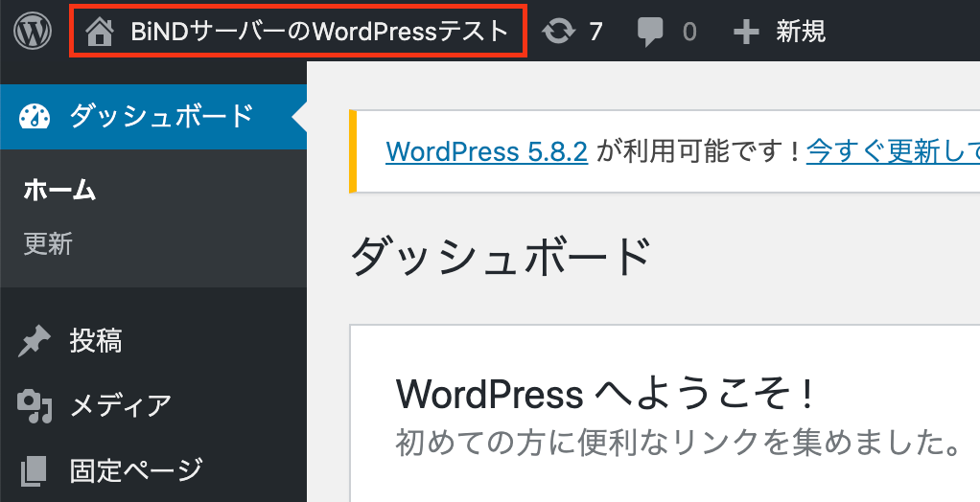
Task: Click the media icon beside メディア
Action: [x=35, y=406]
